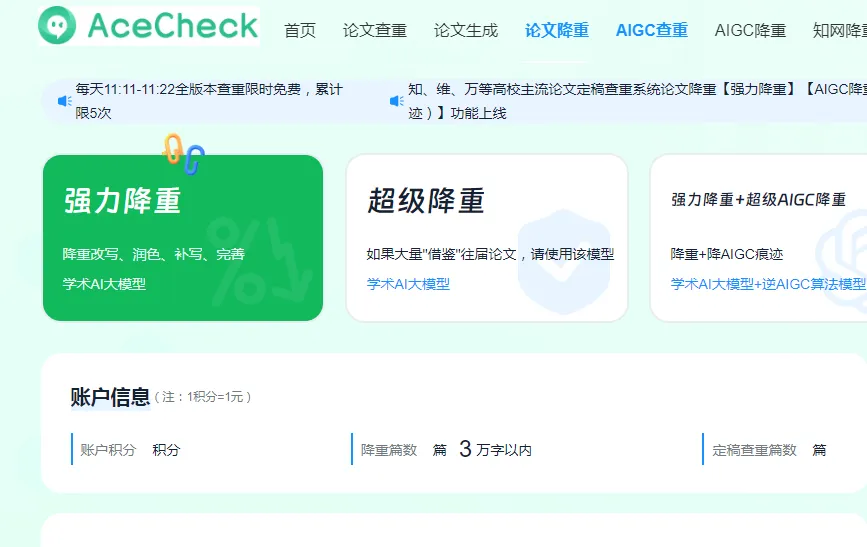Click the 3 万字以内 value
Viewport: 867px width, 547px height.
coord(495,449)
